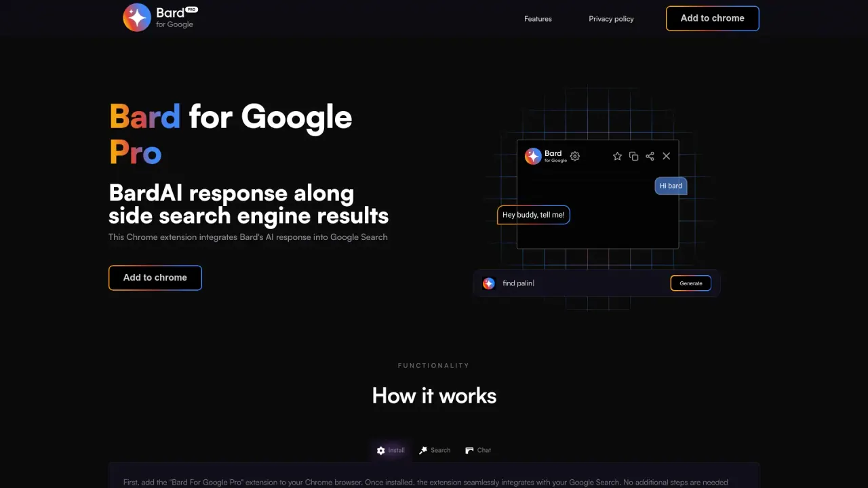Viewport: 868px width, 488px height.
Task: Click the 'FUNCTIONALITY' section label
Action: (x=434, y=366)
